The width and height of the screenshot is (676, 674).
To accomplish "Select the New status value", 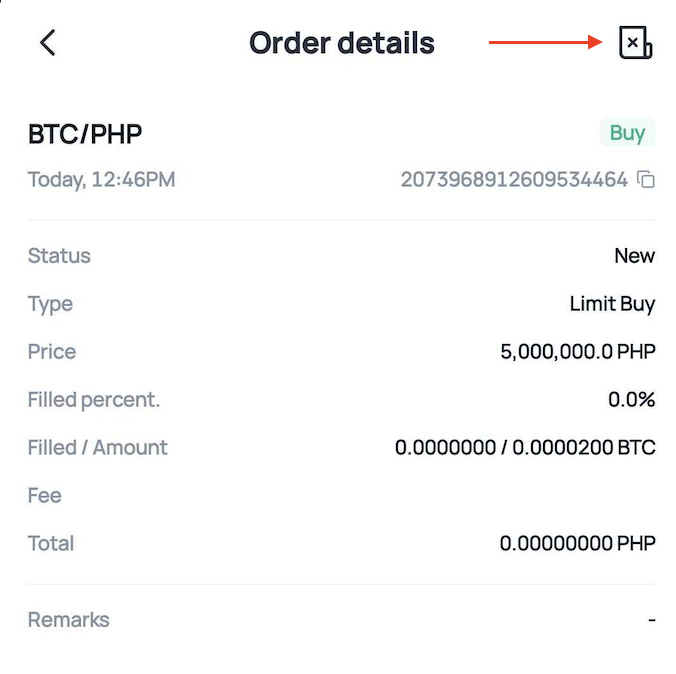I will point(634,256).
